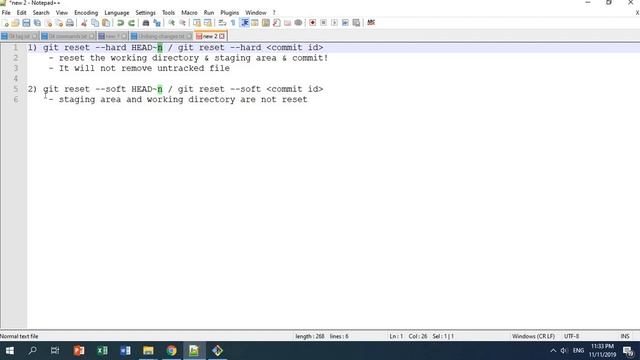
Task: Open the File menu
Action: pos(6,13)
